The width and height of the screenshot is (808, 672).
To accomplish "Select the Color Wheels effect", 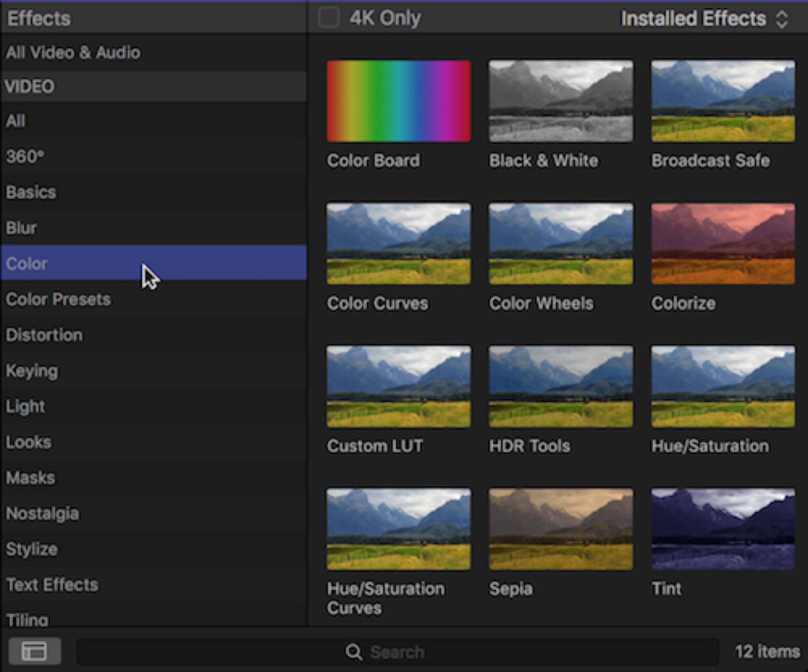I will pos(561,244).
